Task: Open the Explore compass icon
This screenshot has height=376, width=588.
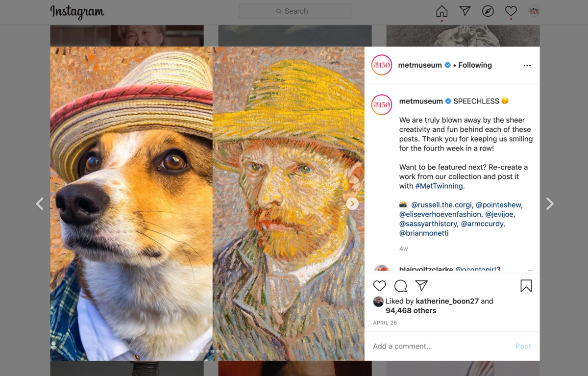Action: click(488, 11)
